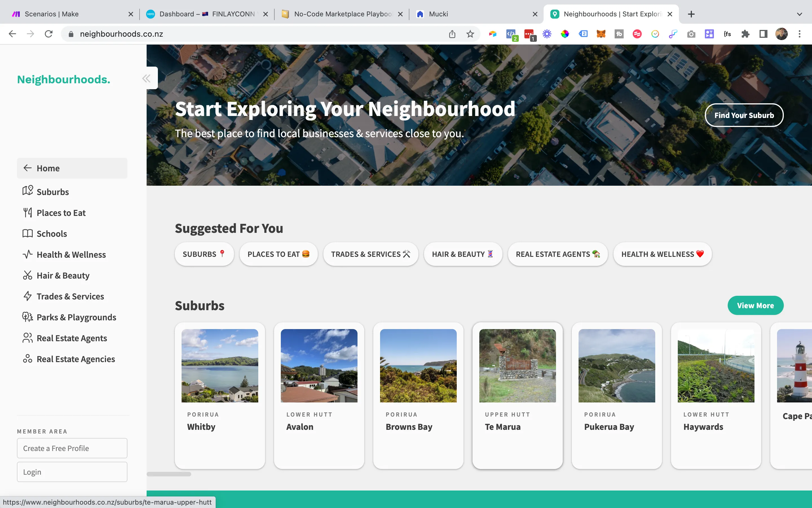
Task: Click the share page icon
Action: pyautogui.click(x=452, y=34)
